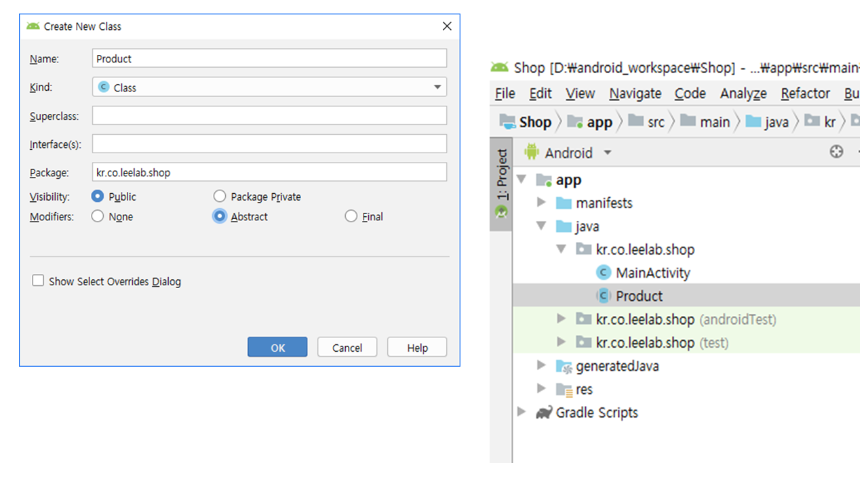This screenshot has width=868, height=488.
Task: Open the Kind dropdown list
Action: coord(437,87)
